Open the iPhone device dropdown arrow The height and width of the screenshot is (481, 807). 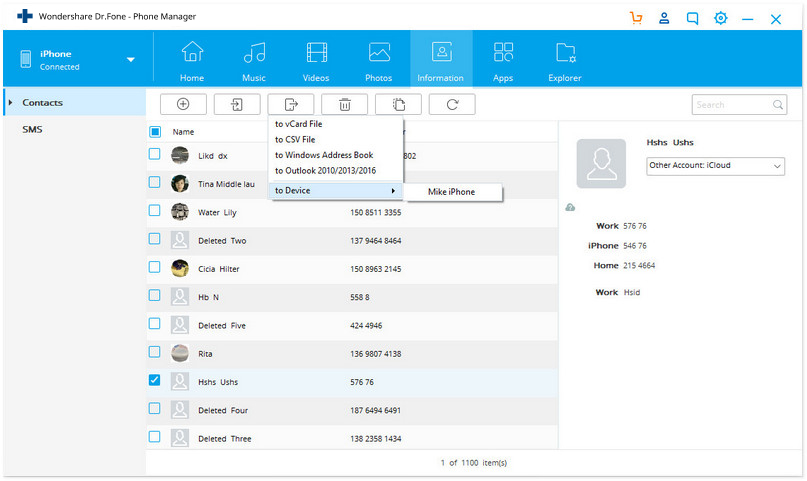pyautogui.click(x=131, y=60)
